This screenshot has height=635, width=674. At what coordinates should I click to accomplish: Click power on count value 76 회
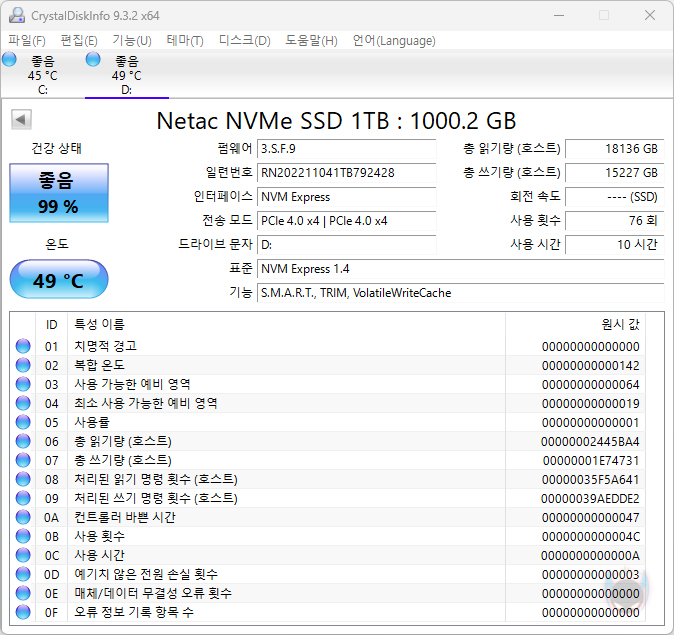615,221
